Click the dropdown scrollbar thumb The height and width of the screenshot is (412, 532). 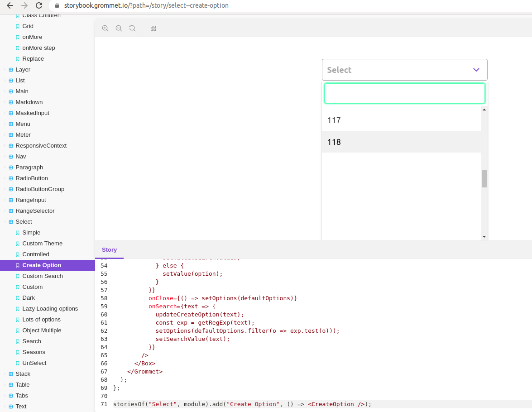(x=484, y=178)
